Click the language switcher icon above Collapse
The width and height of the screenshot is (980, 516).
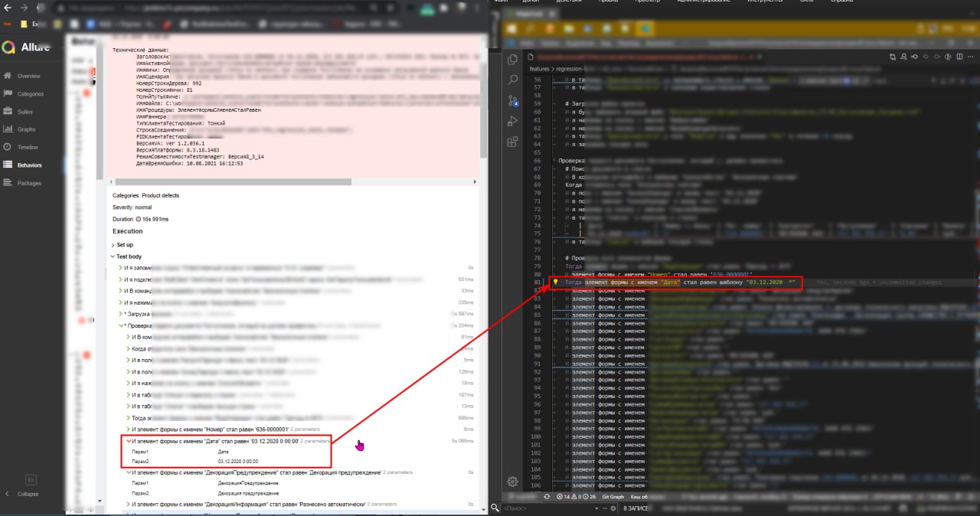(x=31, y=479)
